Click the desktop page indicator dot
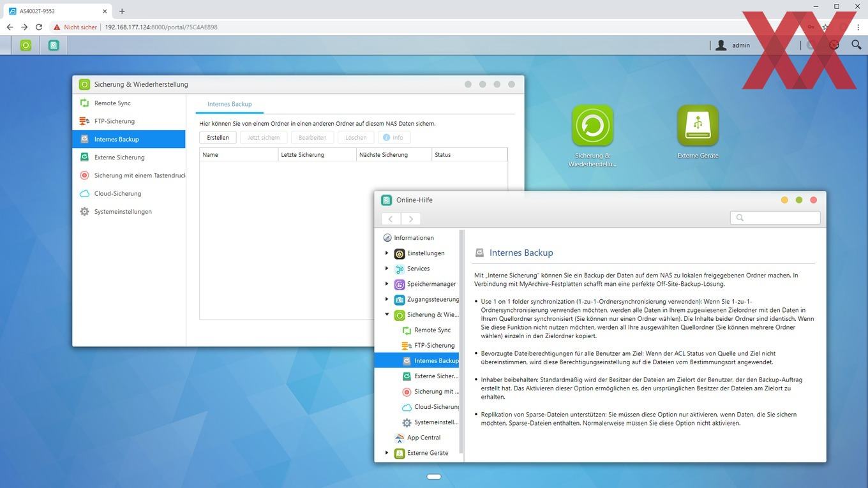 click(434, 477)
